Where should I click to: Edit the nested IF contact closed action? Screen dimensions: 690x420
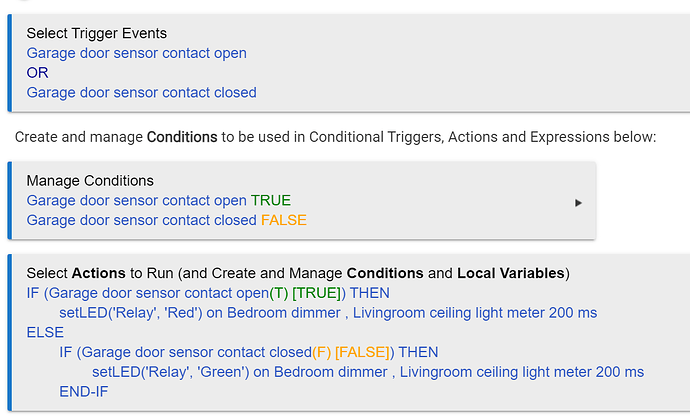tap(249, 352)
